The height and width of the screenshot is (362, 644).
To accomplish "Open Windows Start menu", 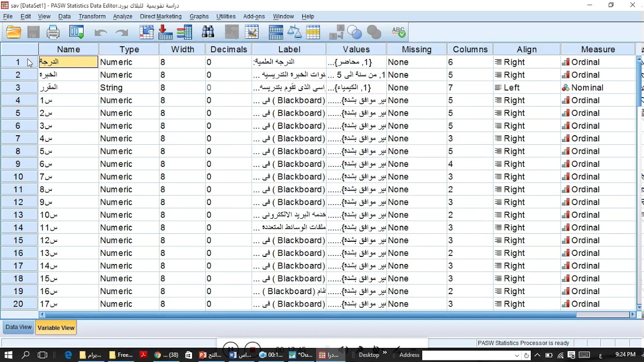I will coord(9,355).
